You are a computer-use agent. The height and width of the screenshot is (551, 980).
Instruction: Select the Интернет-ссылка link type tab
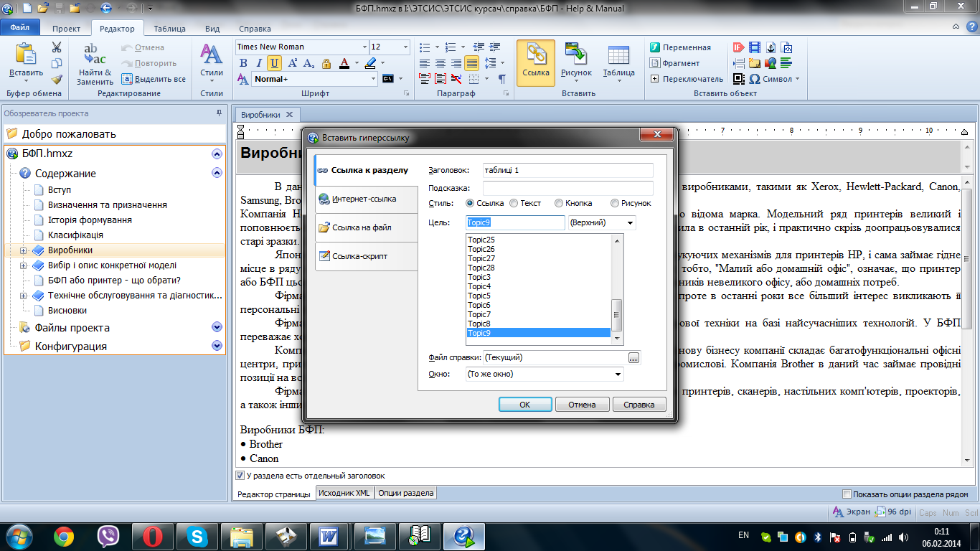click(x=366, y=199)
